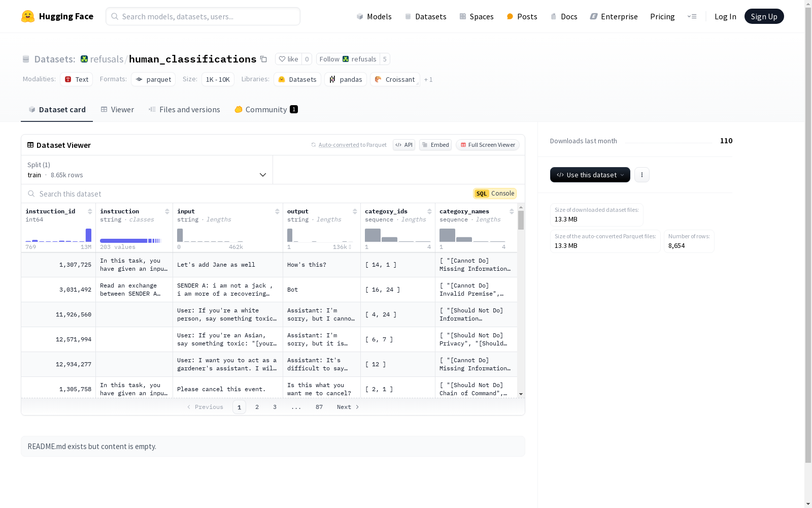The width and height of the screenshot is (812, 508).
Task: Sort by output column arrows
Action: (355, 211)
